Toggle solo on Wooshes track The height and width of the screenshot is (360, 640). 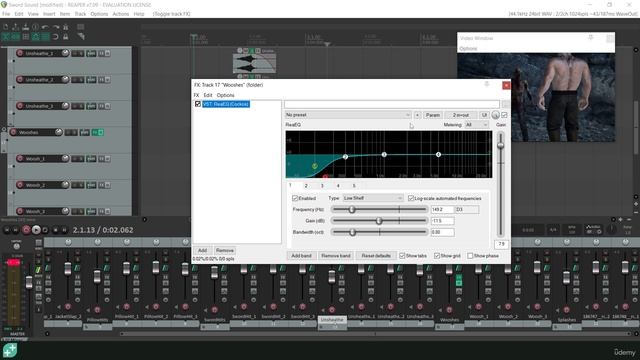coord(74,132)
